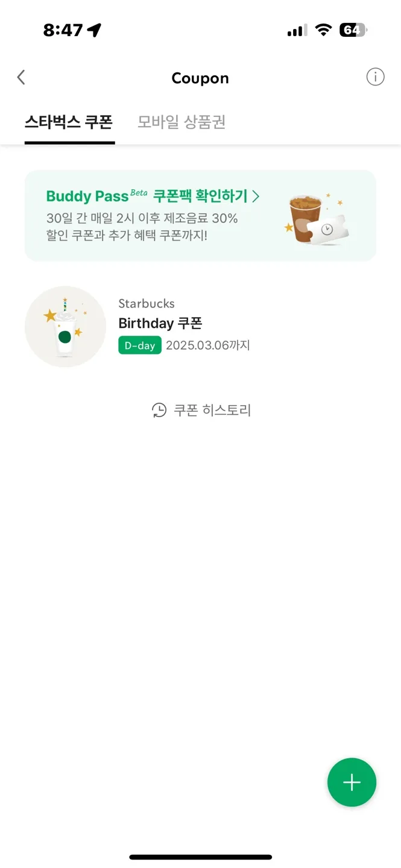Viewport: 401px width, 868px height.
Task: Tap the green plus floating button
Action: [x=352, y=782]
